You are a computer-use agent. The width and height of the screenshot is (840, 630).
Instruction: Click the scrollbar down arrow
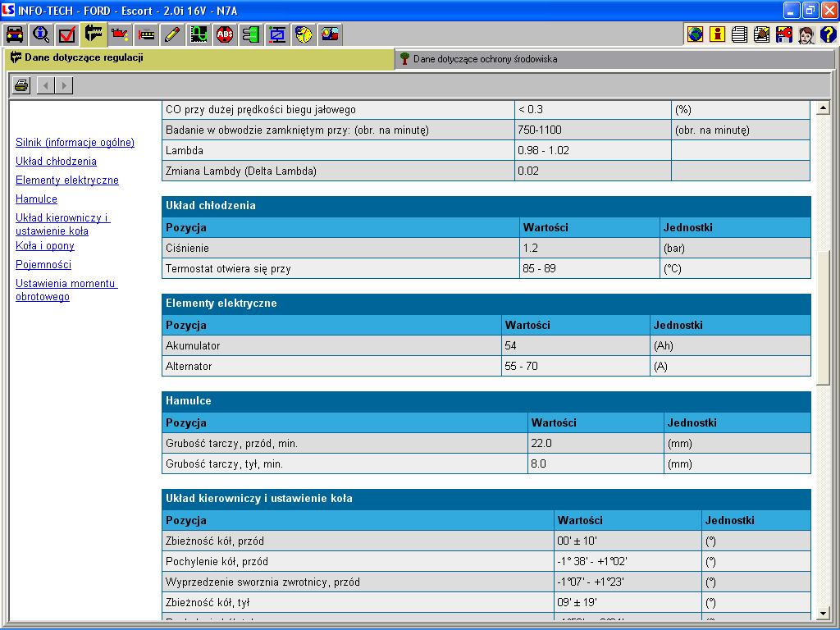[824, 614]
